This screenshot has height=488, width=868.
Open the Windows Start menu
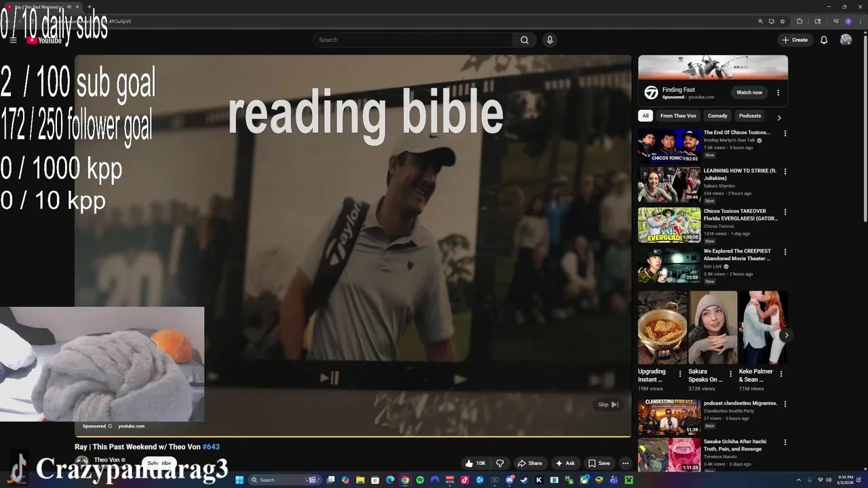[239, 480]
